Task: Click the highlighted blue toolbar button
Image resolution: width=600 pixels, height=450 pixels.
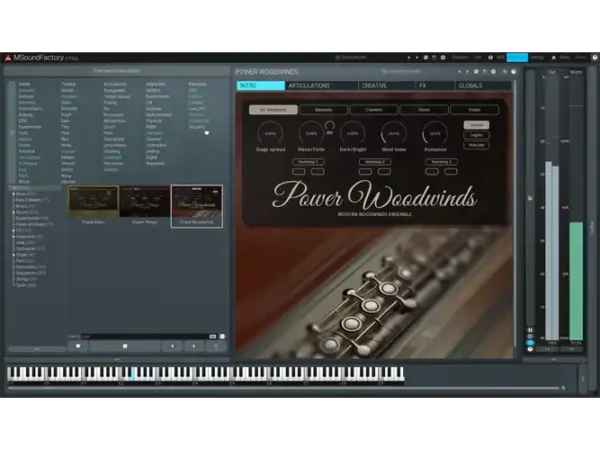Action: 517,57
